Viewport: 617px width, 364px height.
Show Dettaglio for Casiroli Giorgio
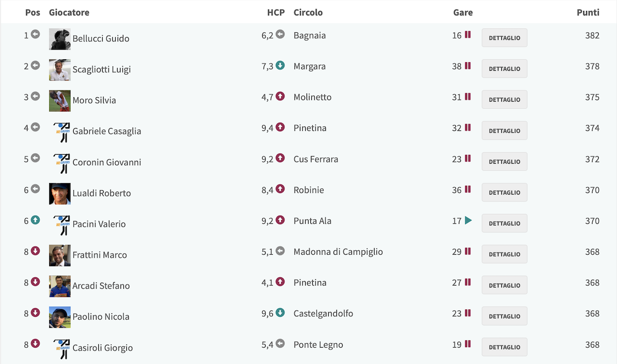click(x=504, y=347)
